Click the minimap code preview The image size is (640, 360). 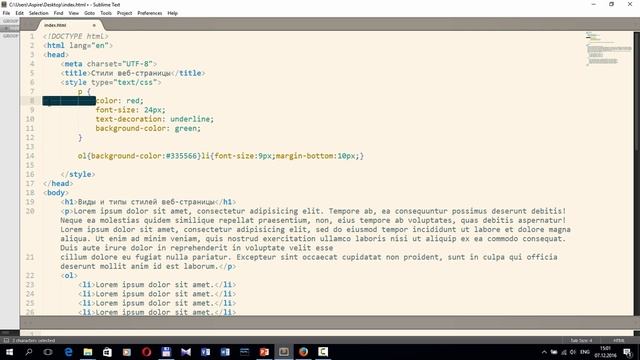(609, 49)
